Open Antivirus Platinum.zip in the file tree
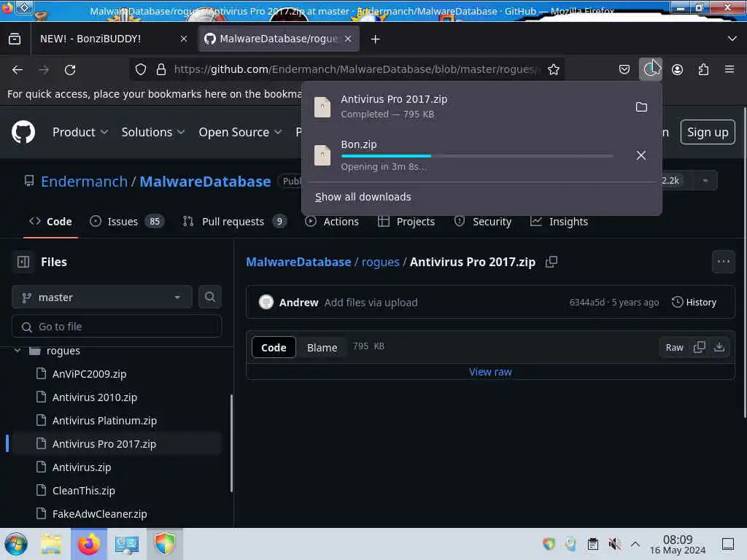This screenshot has height=560, width=747. tap(104, 421)
